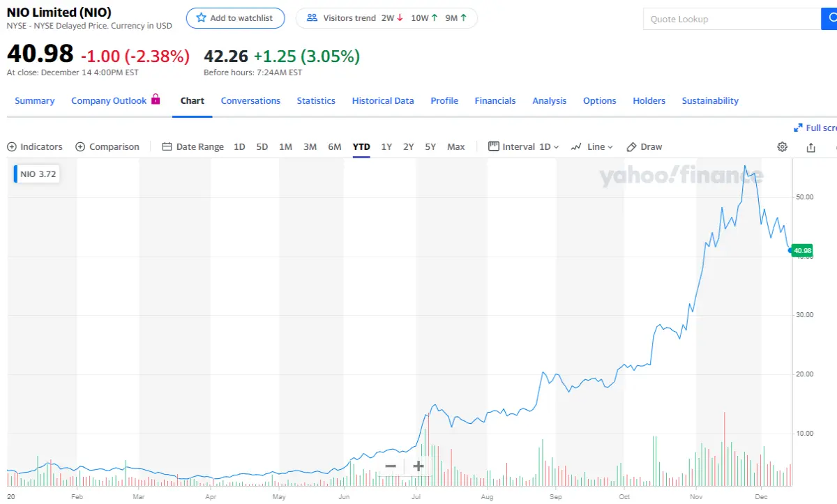Click the 10W visitors trend value
Viewport: 837px width, 504px height.
(424, 18)
